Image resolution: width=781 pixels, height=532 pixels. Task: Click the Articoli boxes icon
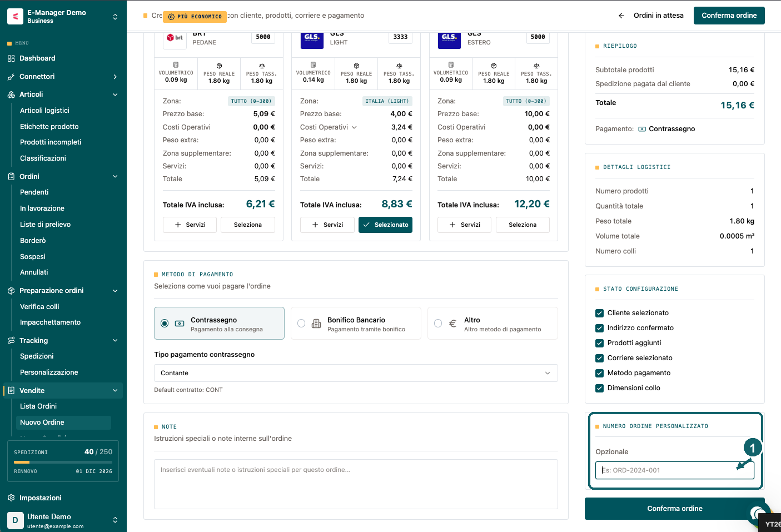11,95
